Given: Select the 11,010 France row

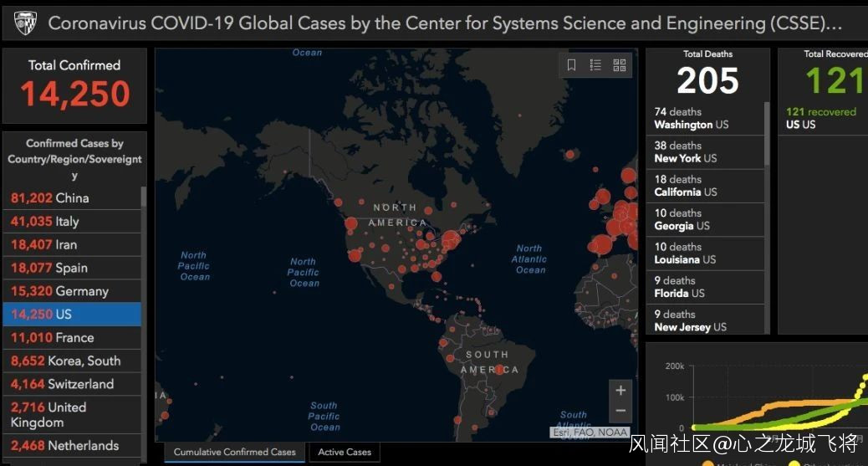Looking at the screenshot, I should point(72,337).
